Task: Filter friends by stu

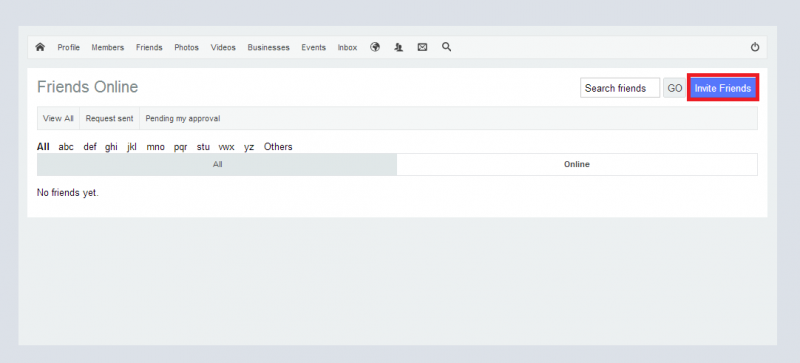Action: click(203, 147)
